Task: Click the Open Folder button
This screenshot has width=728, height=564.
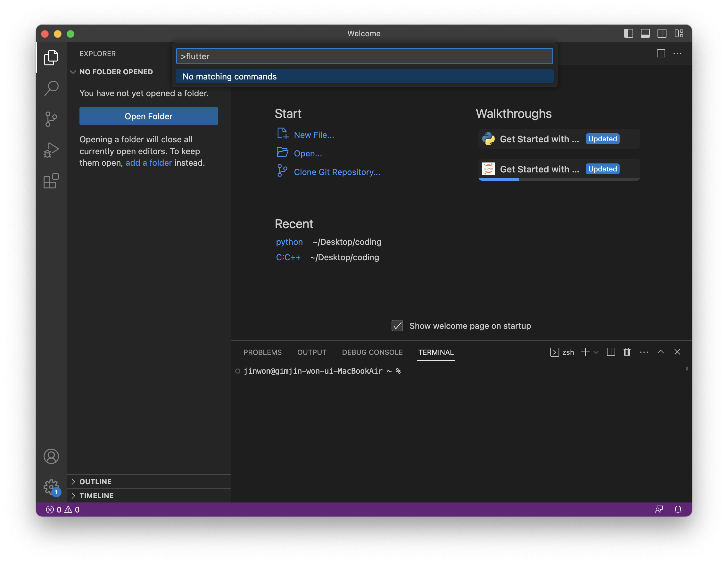Action: (148, 116)
